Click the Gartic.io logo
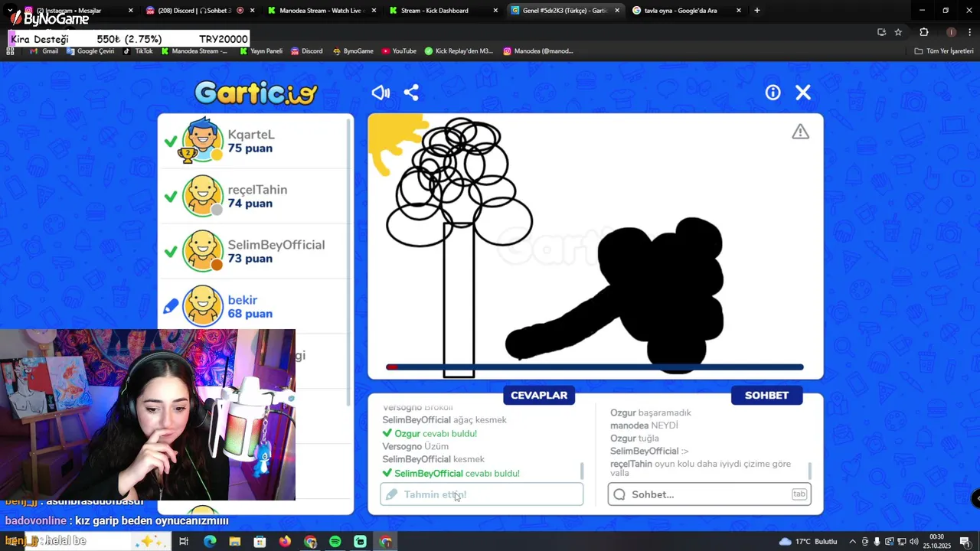Screen dimensions: 980x551 pos(256,93)
